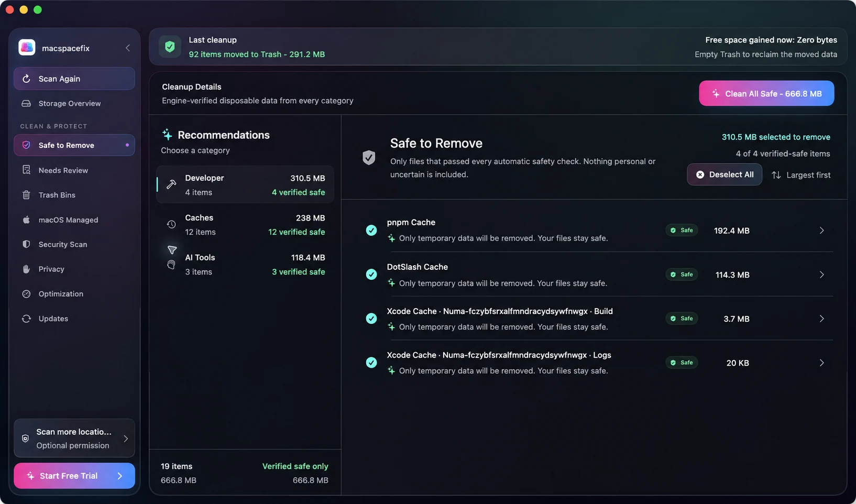
Task: Click the Safe to Remove shield icon in sidebar
Action: pos(26,145)
